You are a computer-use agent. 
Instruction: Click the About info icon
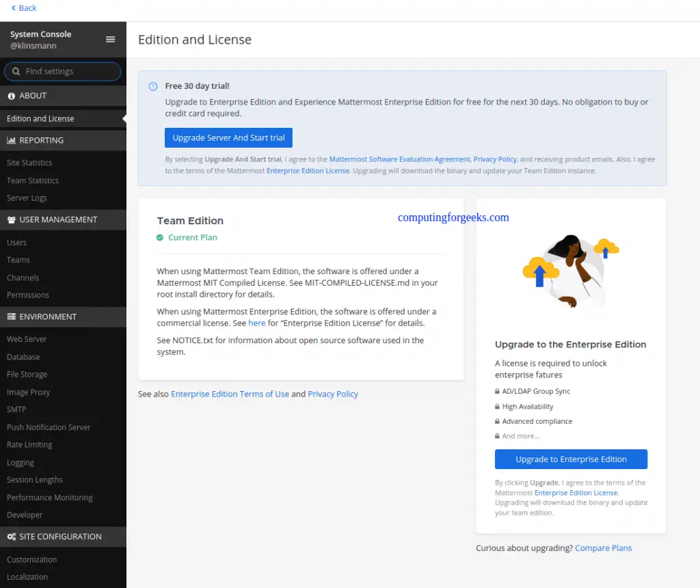pos(11,96)
